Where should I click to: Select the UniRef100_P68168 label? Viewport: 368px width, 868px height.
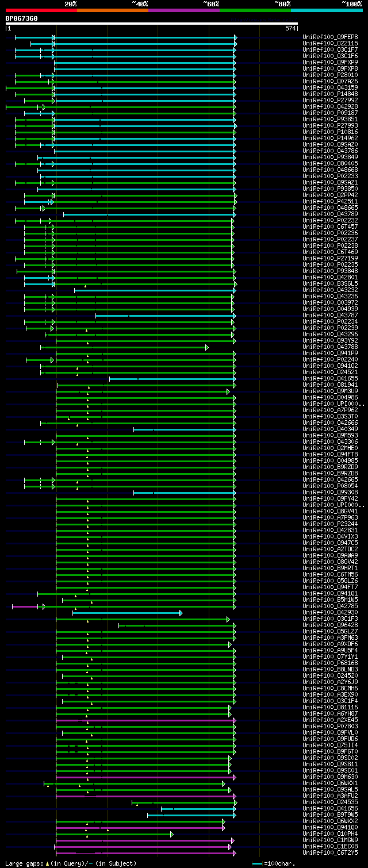point(329,663)
